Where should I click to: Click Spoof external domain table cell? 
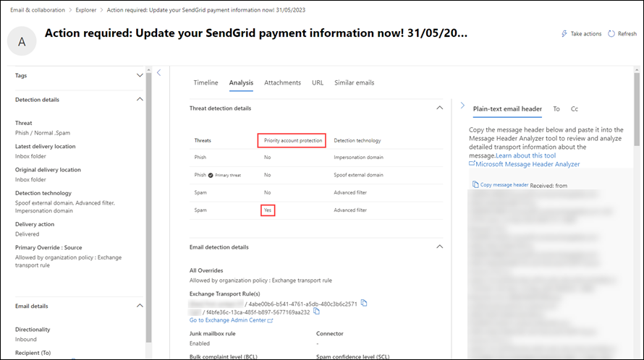pyautogui.click(x=358, y=175)
